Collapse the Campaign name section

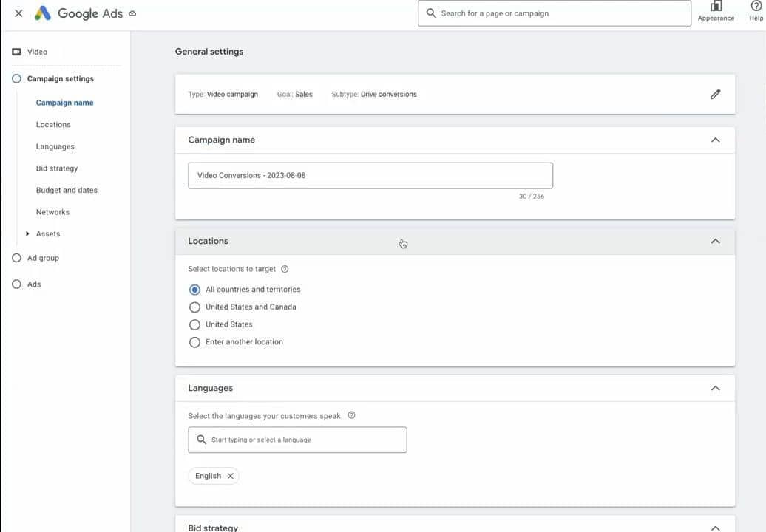715,140
